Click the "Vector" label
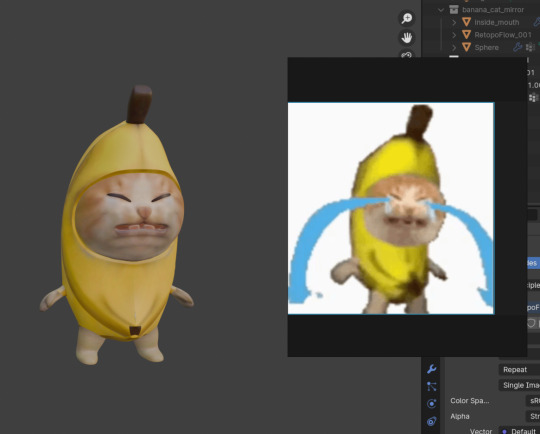The width and height of the screenshot is (540, 434). pyautogui.click(x=481, y=431)
